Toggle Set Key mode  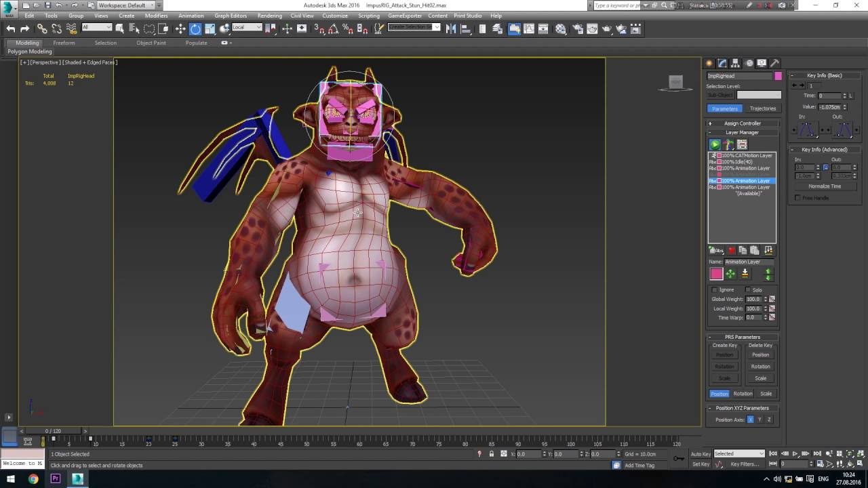701,464
